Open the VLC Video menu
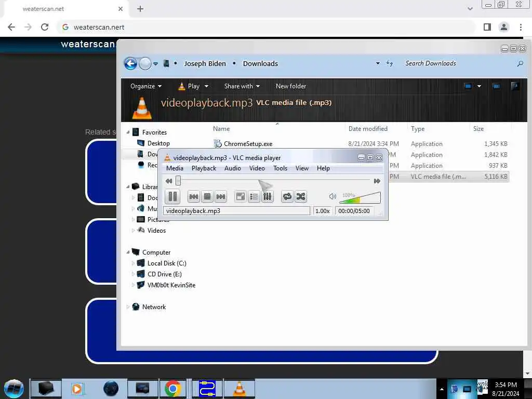This screenshot has width=532, height=399. 257,168
